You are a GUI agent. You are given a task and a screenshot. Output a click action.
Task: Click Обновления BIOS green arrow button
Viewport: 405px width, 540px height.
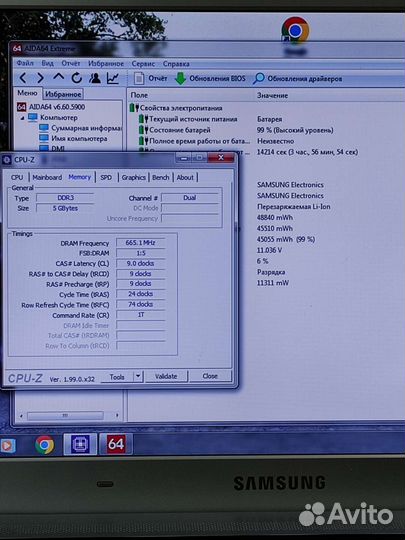click(x=210, y=79)
